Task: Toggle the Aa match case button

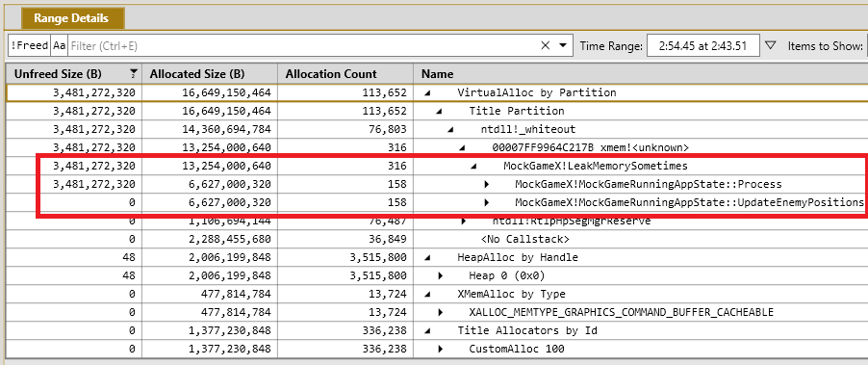Action: (x=60, y=46)
